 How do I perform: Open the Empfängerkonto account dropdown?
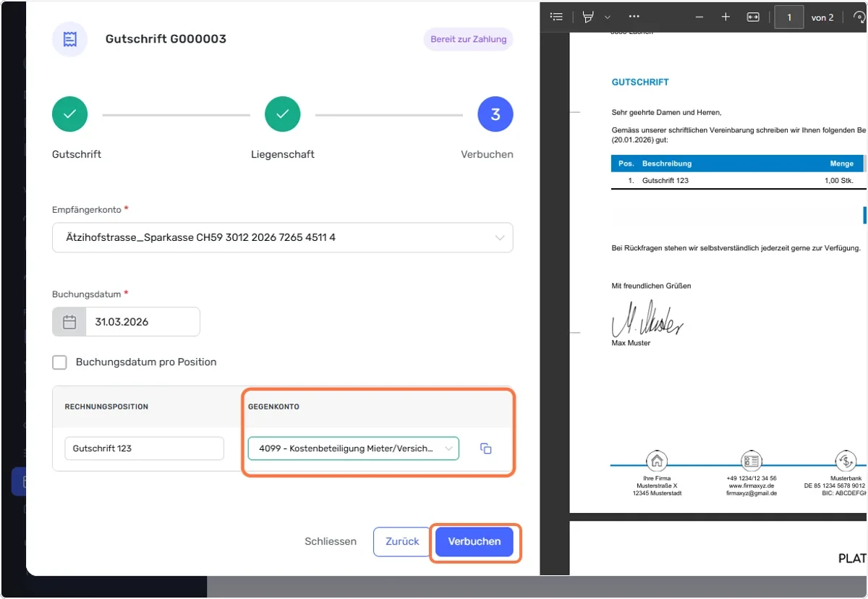pos(283,237)
